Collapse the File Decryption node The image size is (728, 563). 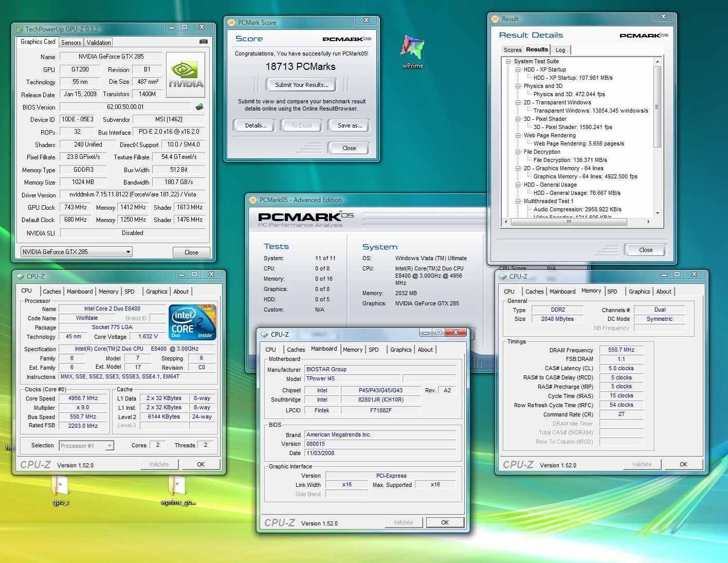(x=518, y=152)
